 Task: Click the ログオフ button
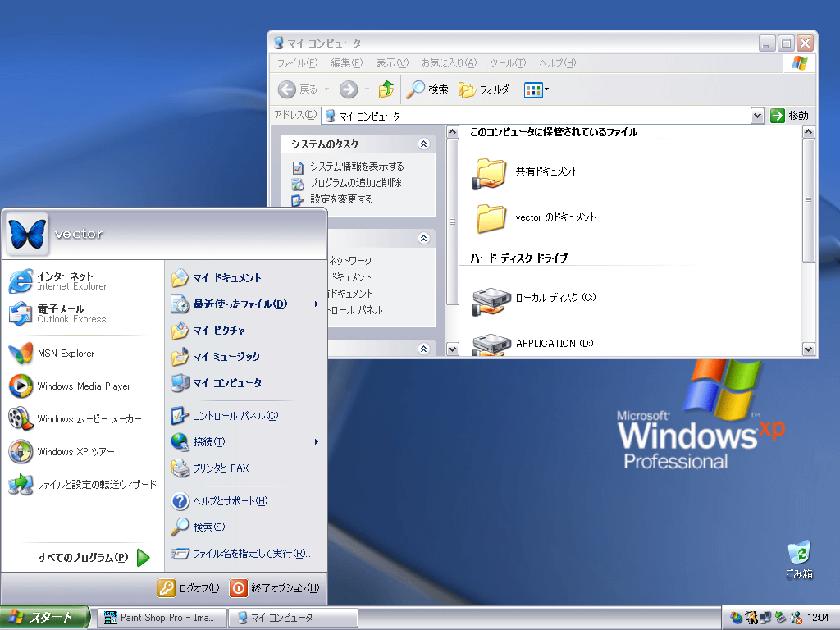(189, 588)
